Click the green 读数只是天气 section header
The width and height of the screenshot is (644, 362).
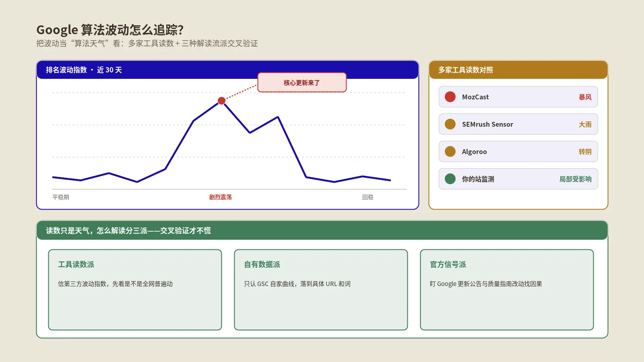[322, 230]
